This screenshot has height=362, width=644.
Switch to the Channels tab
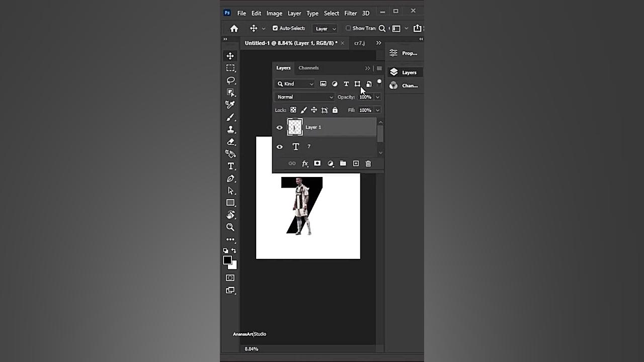coord(308,68)
